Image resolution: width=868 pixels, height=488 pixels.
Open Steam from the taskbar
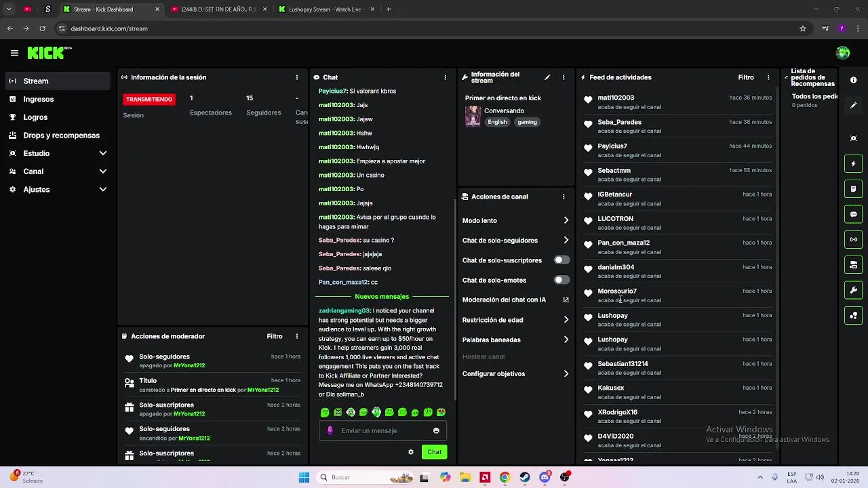[525, 477]
